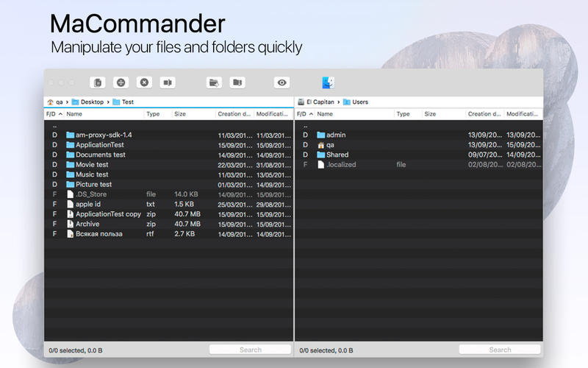Viewport: 588px width, 368px height.
Task: Go up via '..' in right pane
Action: coord(305,126)
